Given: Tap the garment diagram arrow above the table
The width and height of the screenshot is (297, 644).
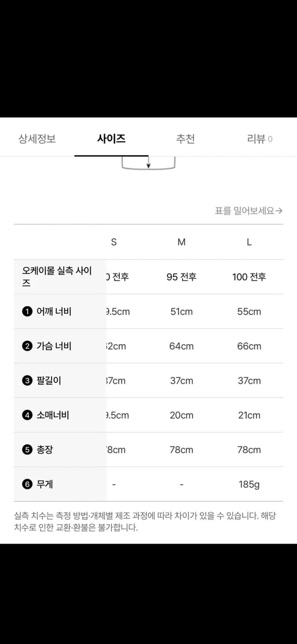Looking at the screenshot, I should pos(148,165).
